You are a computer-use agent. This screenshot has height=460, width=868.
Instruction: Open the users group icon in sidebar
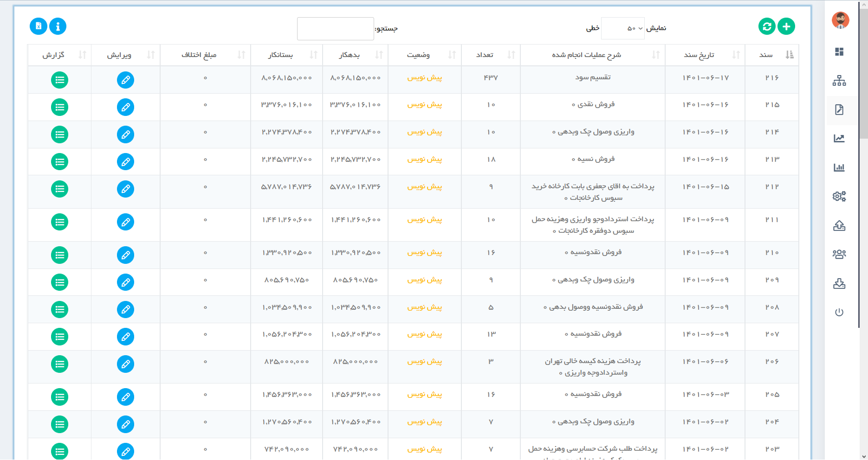[x=839, y=254]
